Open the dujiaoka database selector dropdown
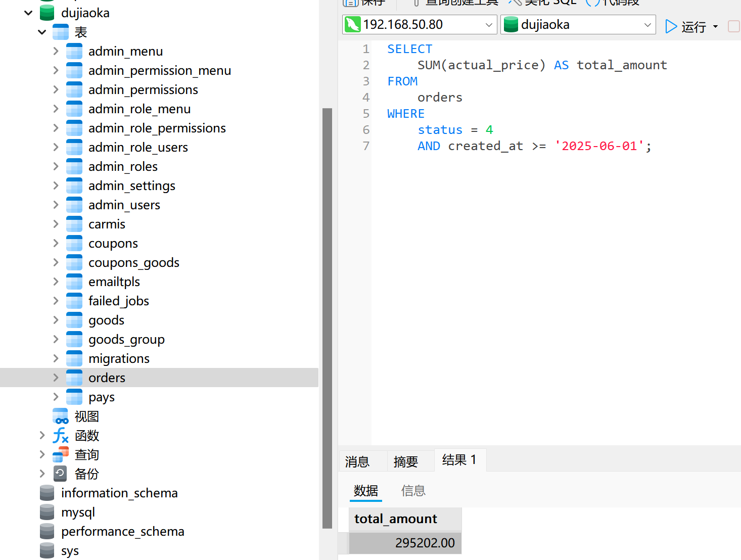 tap(647, 25)
